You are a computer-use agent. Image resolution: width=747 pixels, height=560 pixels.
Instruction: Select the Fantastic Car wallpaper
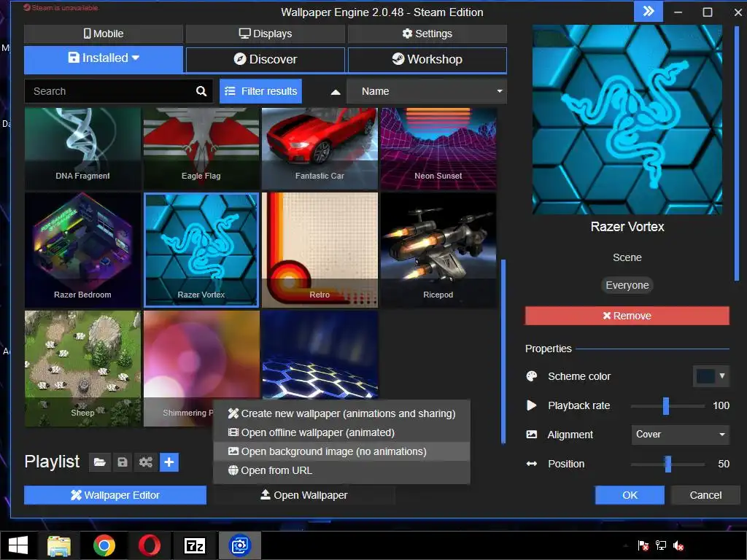320,149
